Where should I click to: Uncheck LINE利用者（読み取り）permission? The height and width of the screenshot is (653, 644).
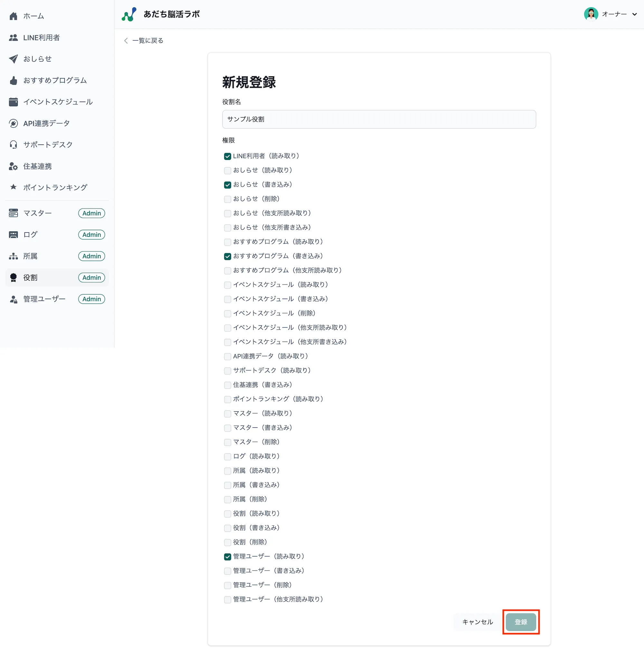(227, 156)
